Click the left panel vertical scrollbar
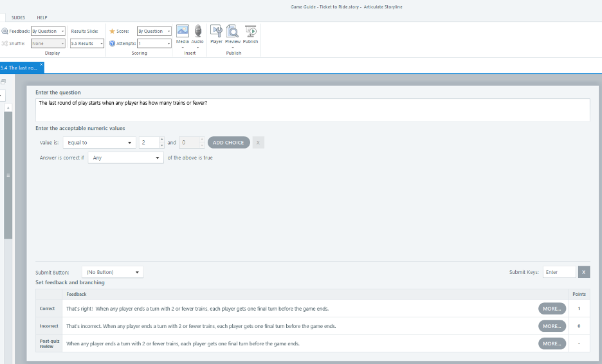Viewport: 602px width, 364px height. pyautogui.click(x=8, y=175)
